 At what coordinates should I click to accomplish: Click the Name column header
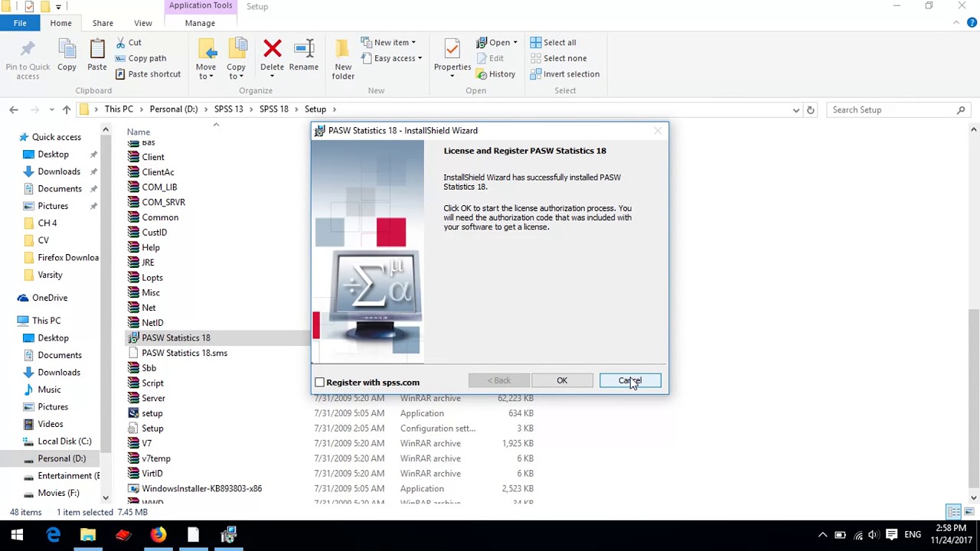[x=139, y=132]
